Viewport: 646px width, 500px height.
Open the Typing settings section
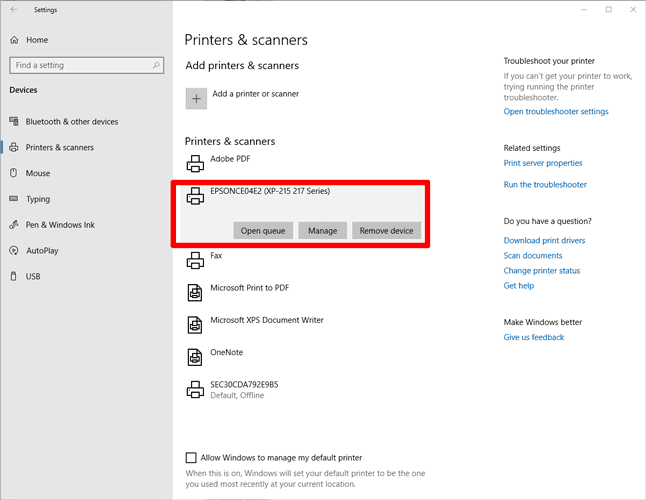point(38,199)
